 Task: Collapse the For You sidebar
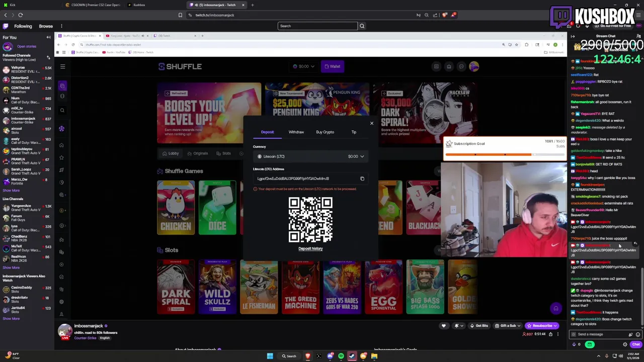tap(48, 37)
